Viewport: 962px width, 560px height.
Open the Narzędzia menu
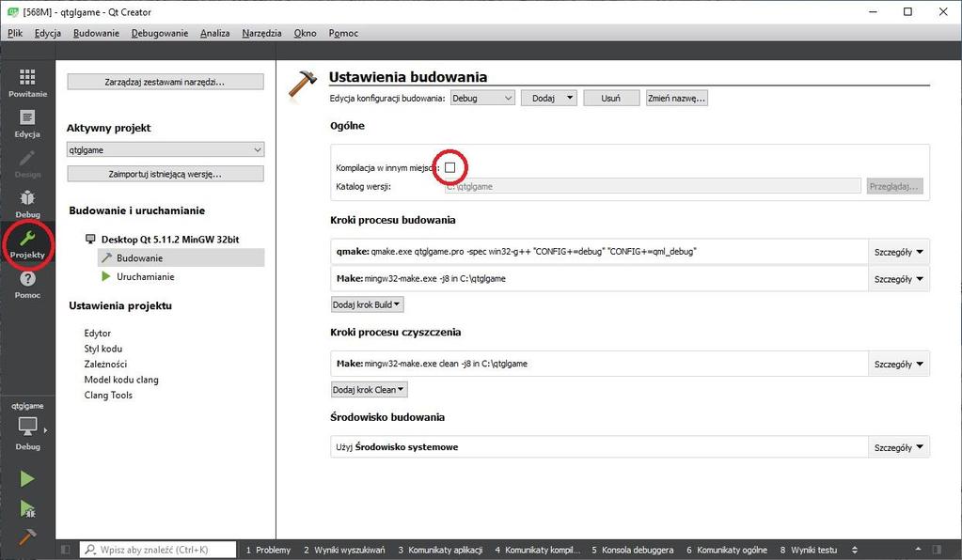coord(261,33)
